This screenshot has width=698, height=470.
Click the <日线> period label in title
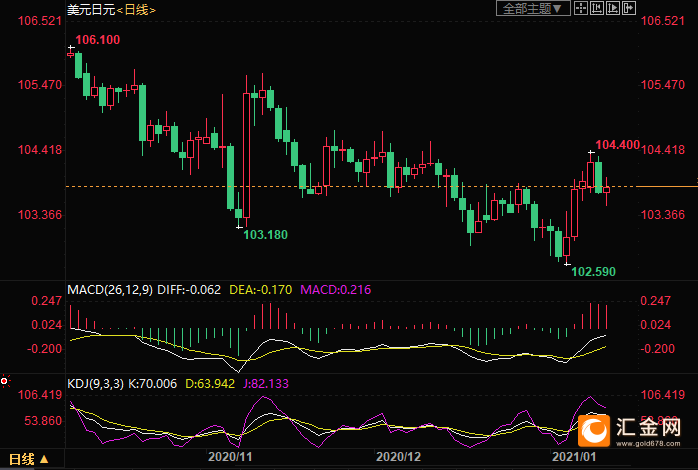click(136, 9)
